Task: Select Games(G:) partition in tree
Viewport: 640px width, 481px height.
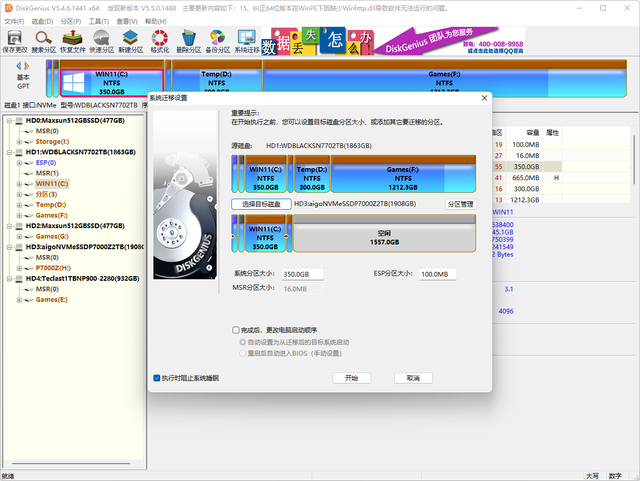Action: click(x=52, y=236)
